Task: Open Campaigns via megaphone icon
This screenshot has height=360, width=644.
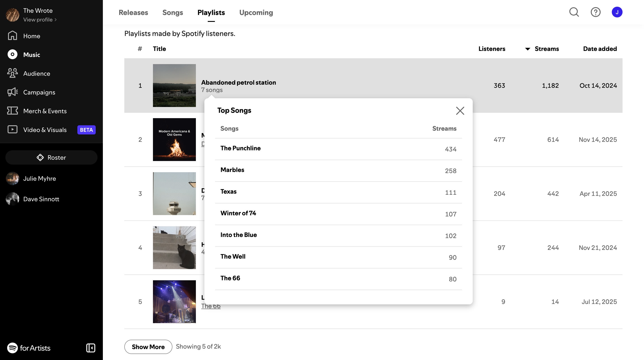Action: click(12, 92)
